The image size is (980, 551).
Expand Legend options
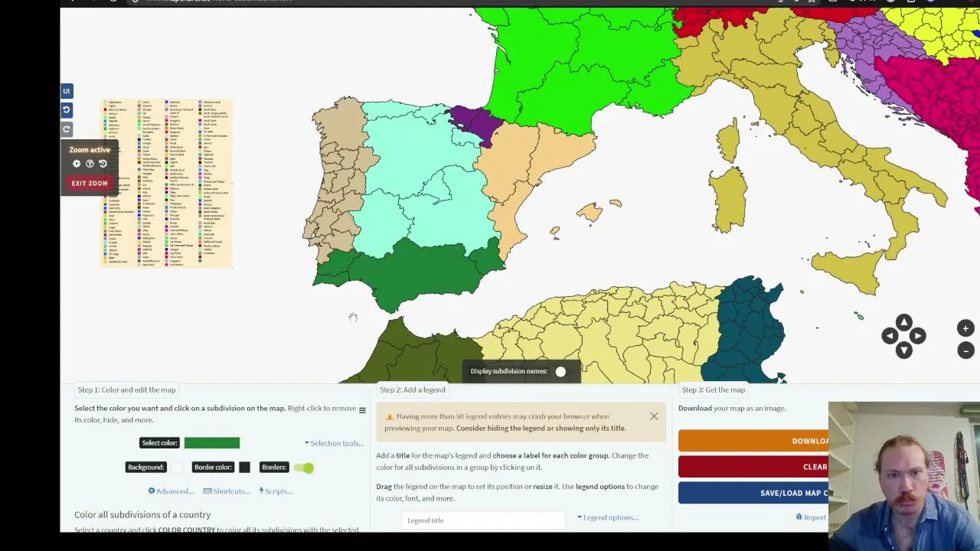coord(608,517)
